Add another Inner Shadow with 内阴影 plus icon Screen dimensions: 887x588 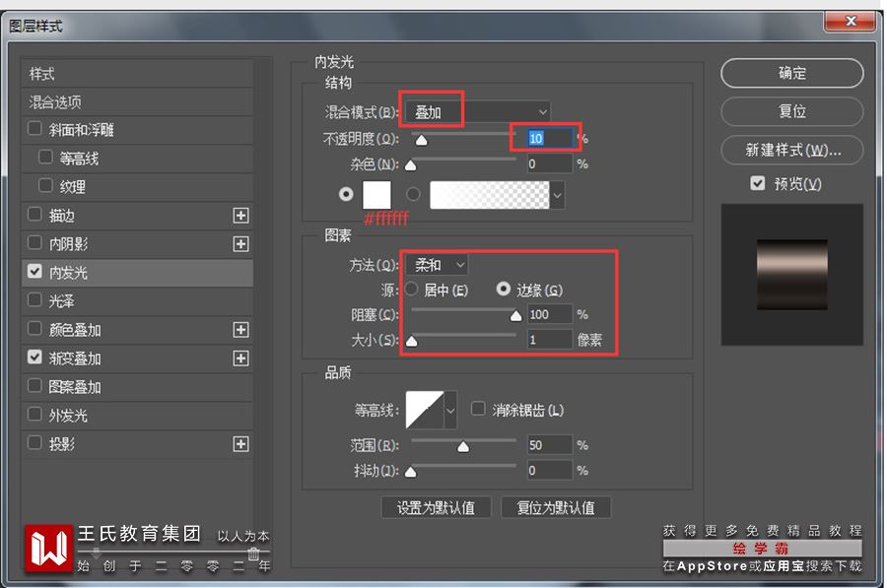[241, 243]
